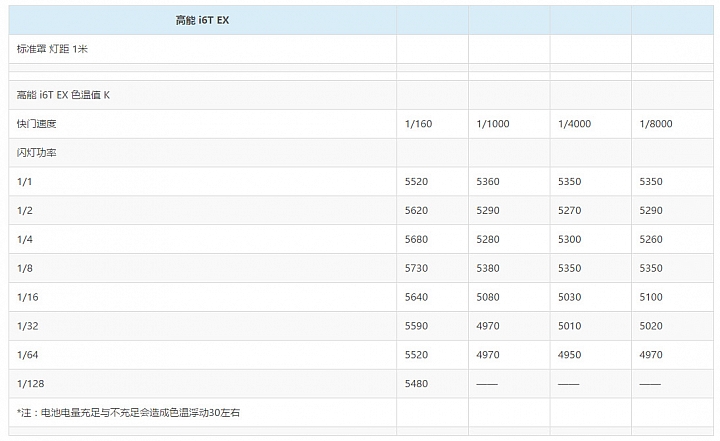
Task: Click '5350' in 1/1 row under 1/4000
Action: click(x=569, y=182)
